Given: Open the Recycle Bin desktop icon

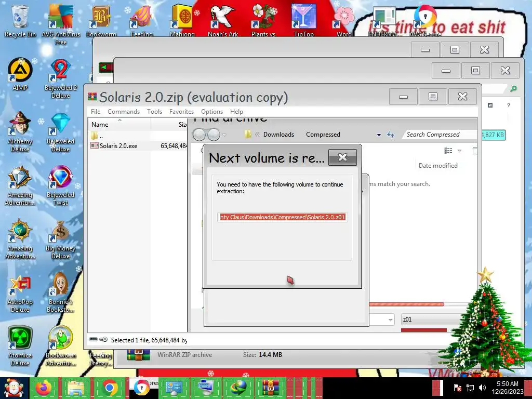Looking at the screenshot, I should [20, 20].
